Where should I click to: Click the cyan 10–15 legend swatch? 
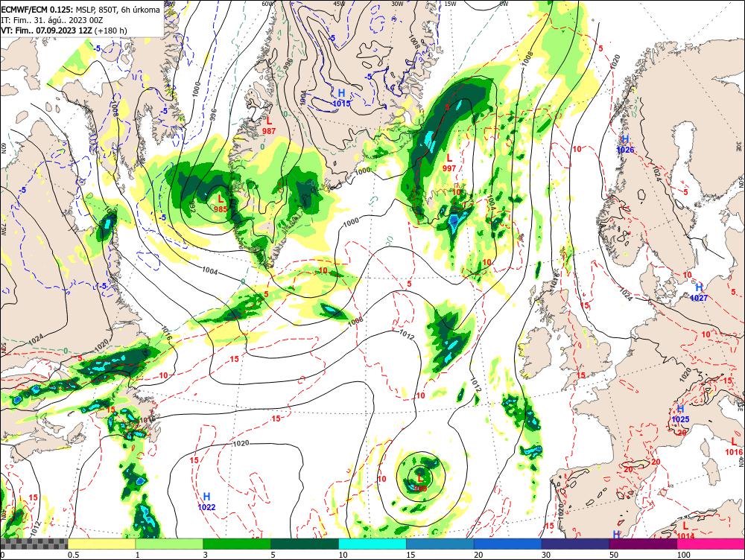click(372, 544)
